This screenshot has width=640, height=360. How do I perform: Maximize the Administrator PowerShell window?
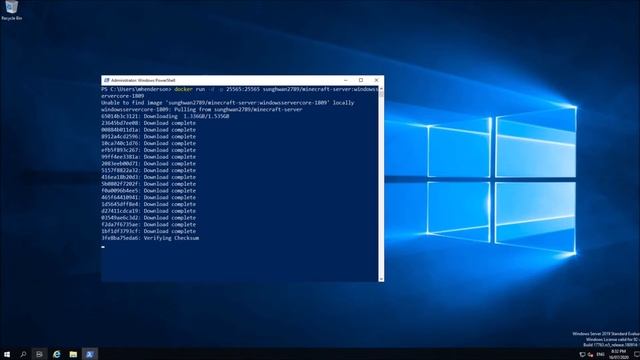[361, 80]
